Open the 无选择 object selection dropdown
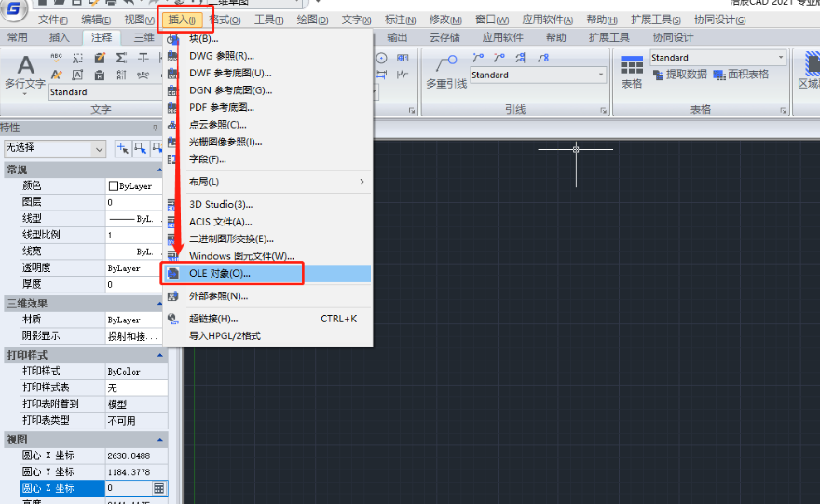 click(100, 150)
